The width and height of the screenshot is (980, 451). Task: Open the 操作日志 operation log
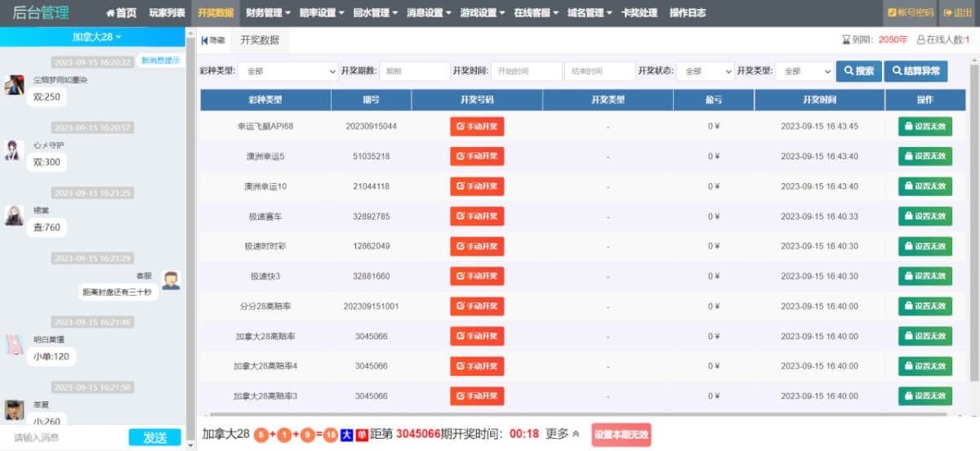pyautogui.click(x=688, y=13)
